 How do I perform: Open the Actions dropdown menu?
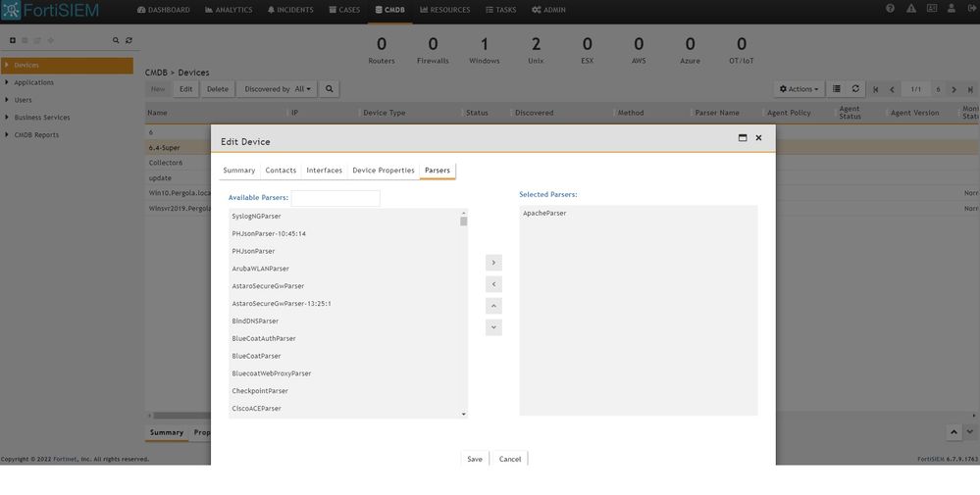pyautogui.click(x=798, y=89)
